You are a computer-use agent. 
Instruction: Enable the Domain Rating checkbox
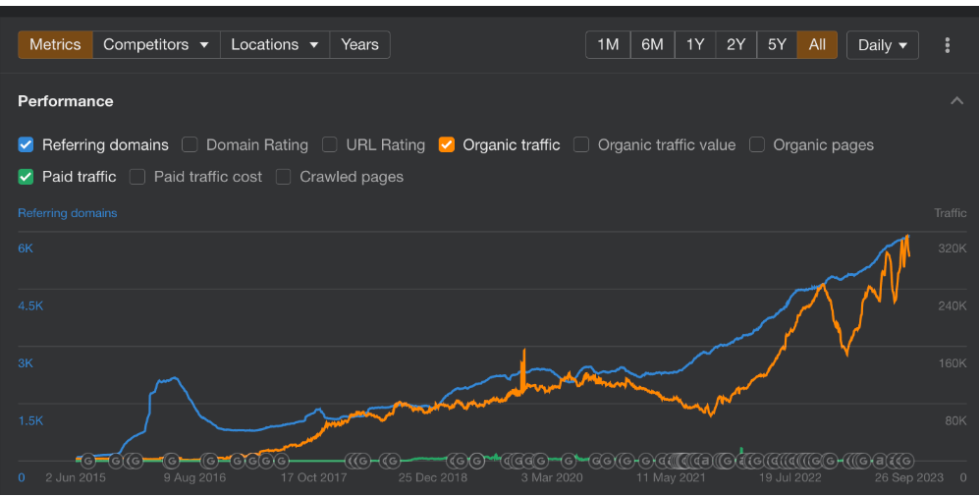pyautogui.click(x=190, y=145)
